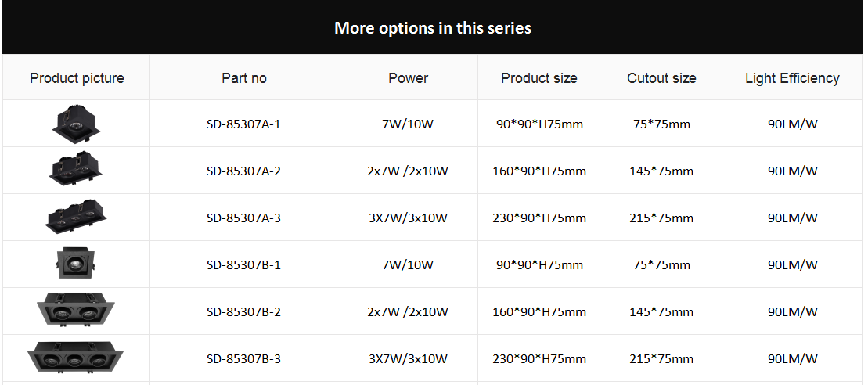Click the Light Efficiency column header

(792, 78)
